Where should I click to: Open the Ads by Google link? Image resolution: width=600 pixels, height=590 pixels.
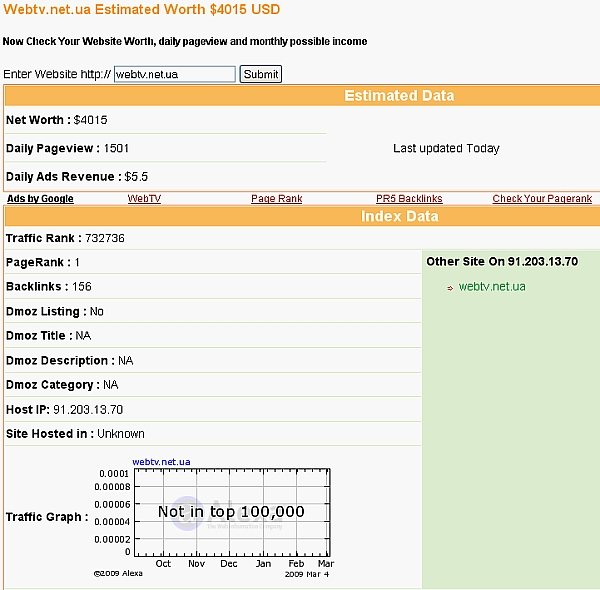coord(40,199)
